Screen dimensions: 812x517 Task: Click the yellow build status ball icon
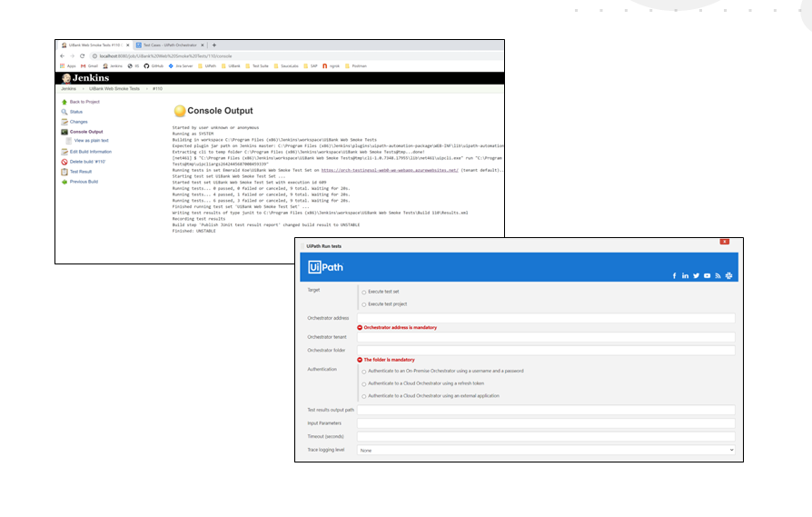tap(180, 111)
